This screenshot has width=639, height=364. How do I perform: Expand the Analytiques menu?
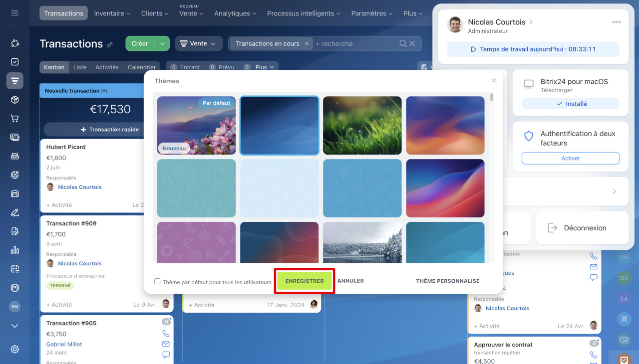(x=235, y=13)
